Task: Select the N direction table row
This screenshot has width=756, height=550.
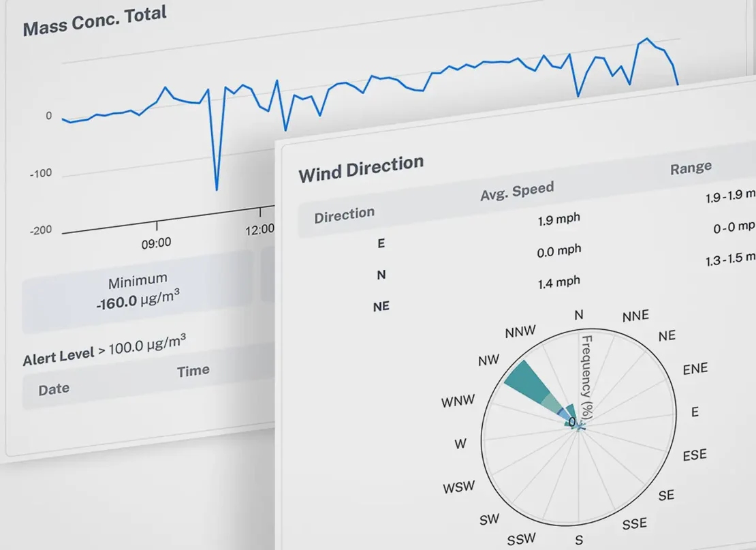Action: coord(382,275)
